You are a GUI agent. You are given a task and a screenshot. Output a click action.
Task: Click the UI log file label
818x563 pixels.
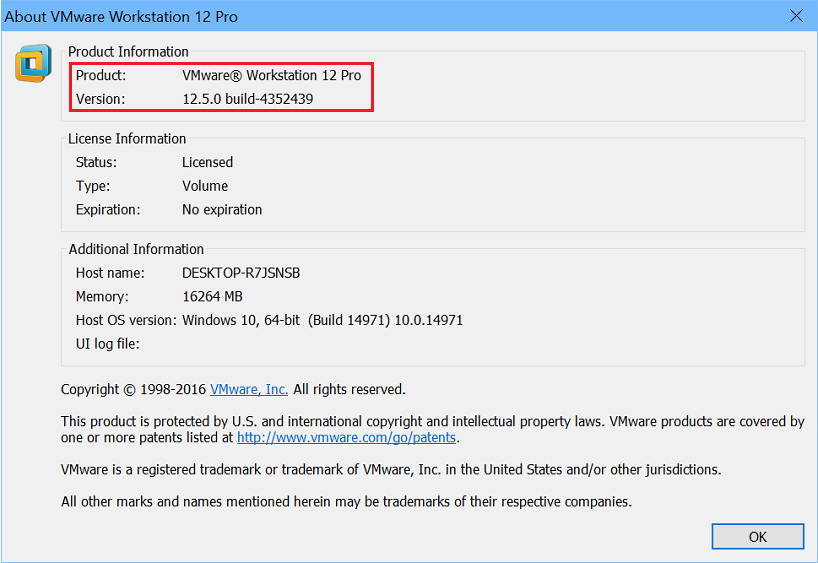[108, 345]
